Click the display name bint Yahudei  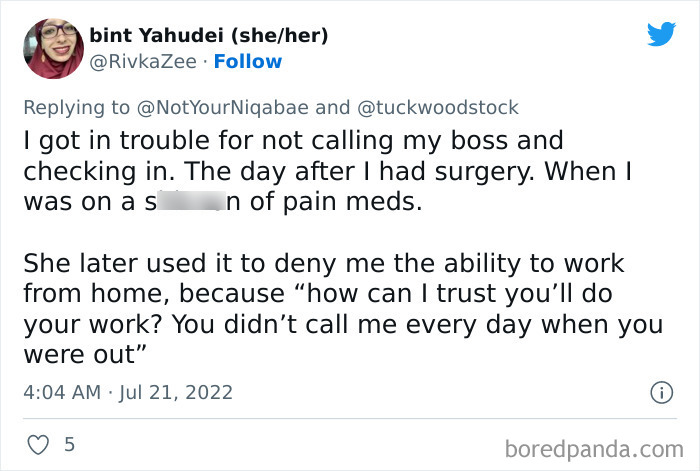pyautogui.click(x=156, y=35)
